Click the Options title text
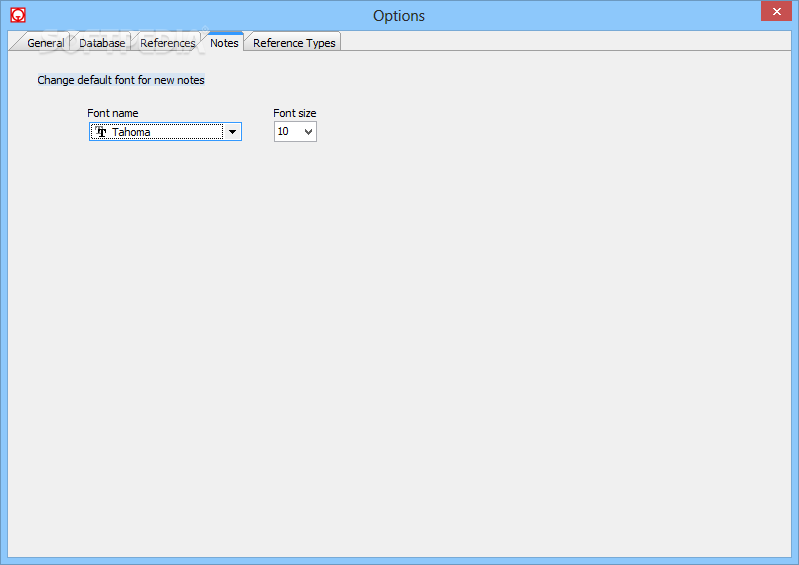Screen dimensions: 799x565 399,16
